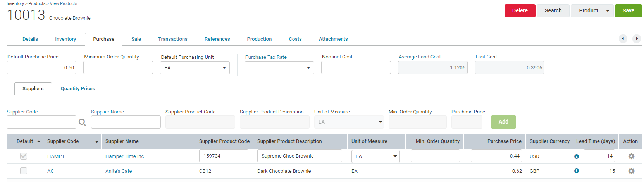The height and width of the screenshot is (196, 644).
Task: Click the USD currency info icon
Action: point(577,156)
